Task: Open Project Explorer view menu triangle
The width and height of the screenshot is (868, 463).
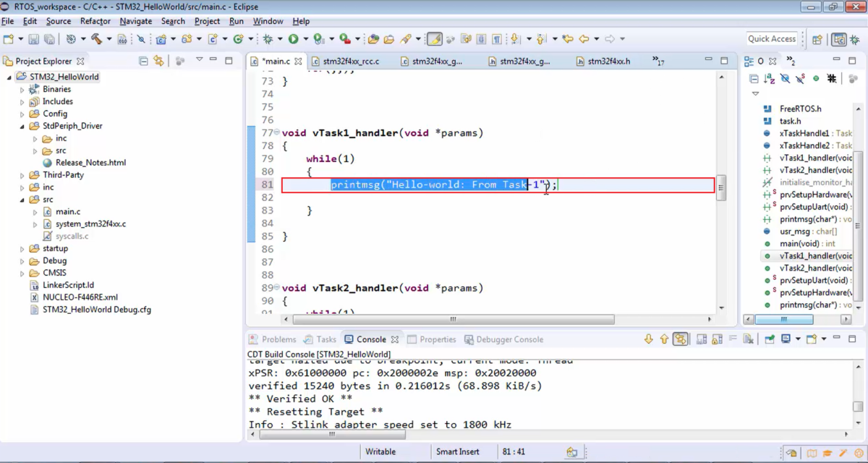Action: click(x=199, y=60)
